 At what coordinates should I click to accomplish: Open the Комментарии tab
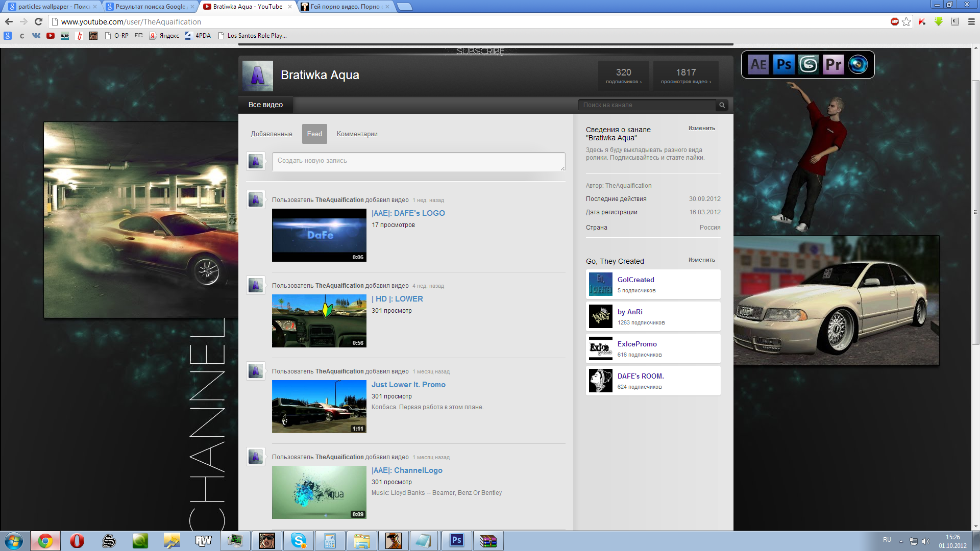coord(357,134)
